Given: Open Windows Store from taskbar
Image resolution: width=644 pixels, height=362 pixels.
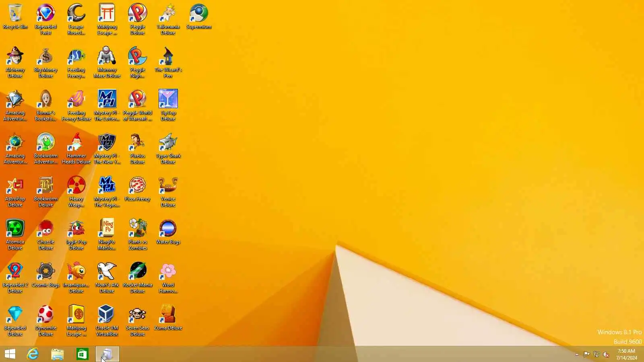Looking at the screenshot, I should [83, 354].
